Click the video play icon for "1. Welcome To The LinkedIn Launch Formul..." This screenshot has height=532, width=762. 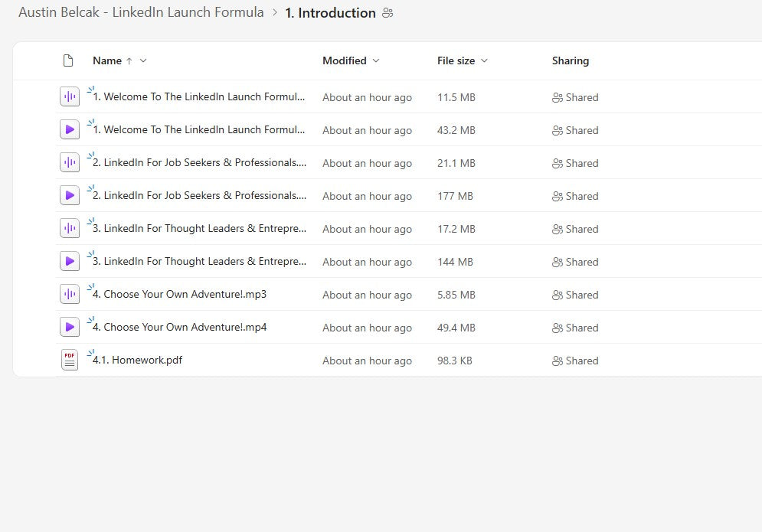(70, 129)
